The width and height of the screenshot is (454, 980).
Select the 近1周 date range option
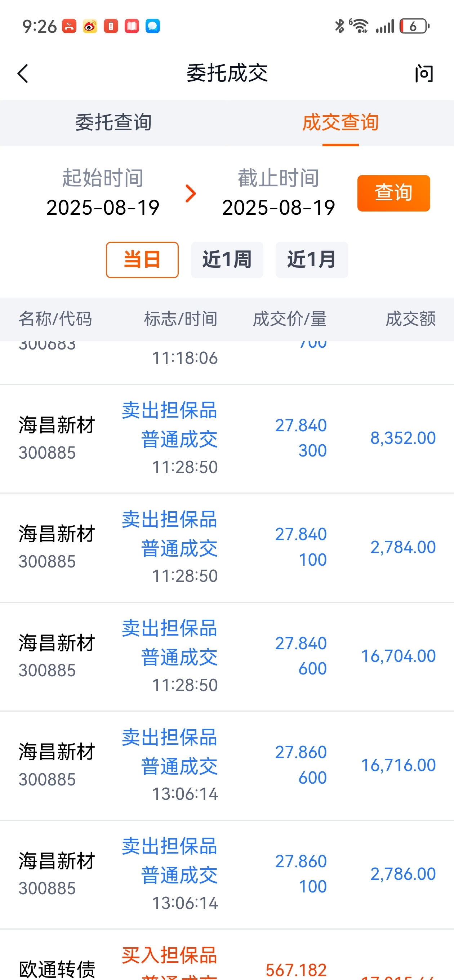coord(227,260)
